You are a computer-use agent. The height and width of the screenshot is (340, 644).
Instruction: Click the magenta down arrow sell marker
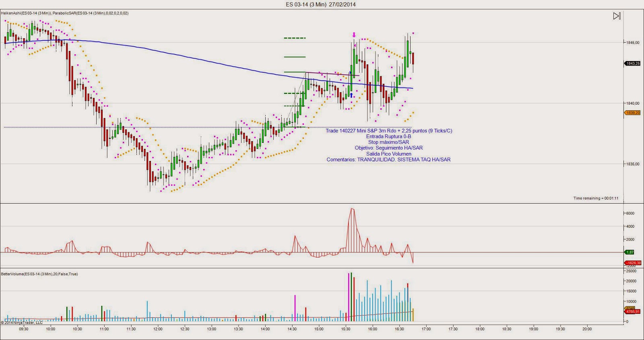click(354, 35)
